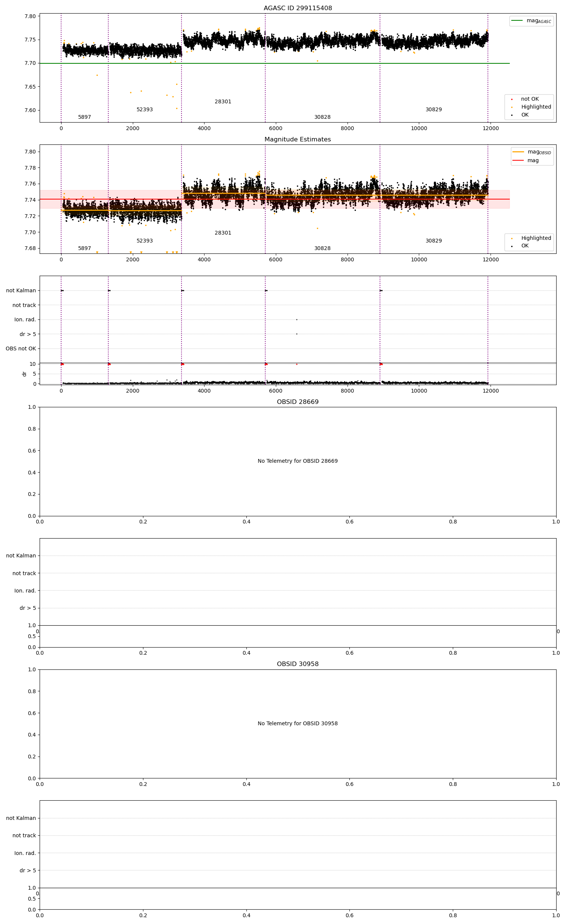The width and height of the screenshot is (566, 924).
Task: Click the '5897' label in top plot
Action: click(85, 117)
